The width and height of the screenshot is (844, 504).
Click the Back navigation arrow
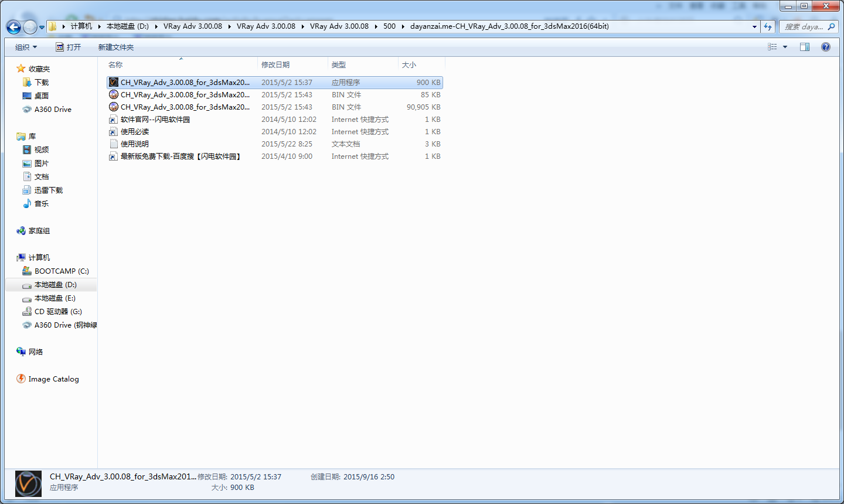13,27
